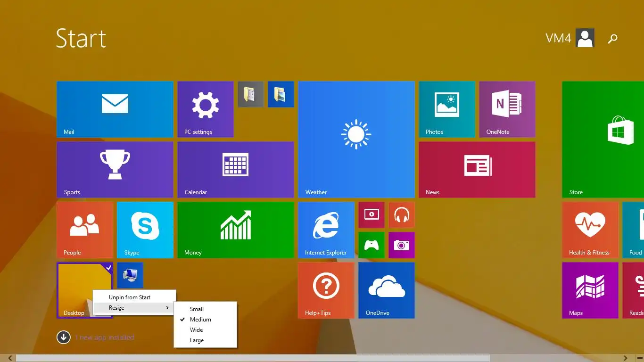Open the This PC computer tile
The image size is (644, 362).
coord(130,275)
